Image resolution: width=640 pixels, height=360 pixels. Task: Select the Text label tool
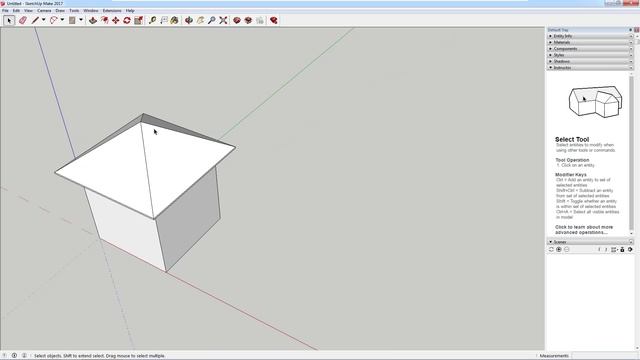(164, 20)
